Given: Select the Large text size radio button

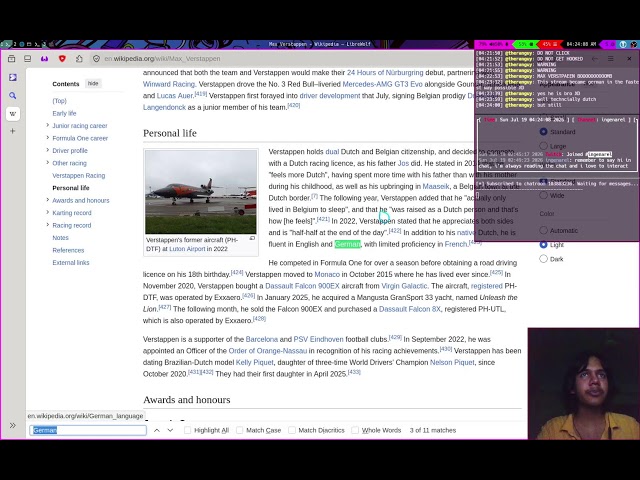Looking at the screenshot, I should pyautogui.click(x=543, y=146).
